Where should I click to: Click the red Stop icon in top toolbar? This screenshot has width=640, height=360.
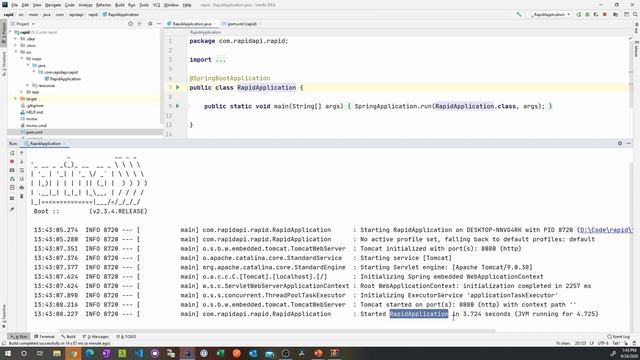pyautogui.click(x=605, y=14)
